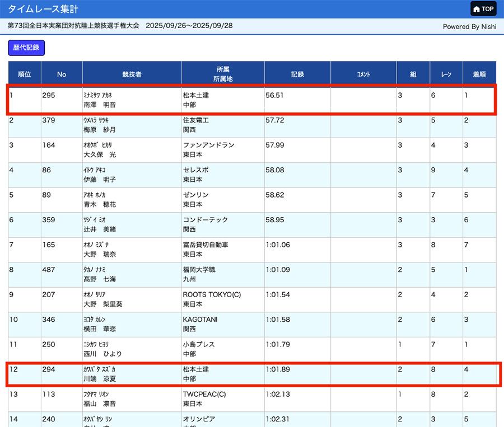
Task: Select bib number 487
Action: 49,270
